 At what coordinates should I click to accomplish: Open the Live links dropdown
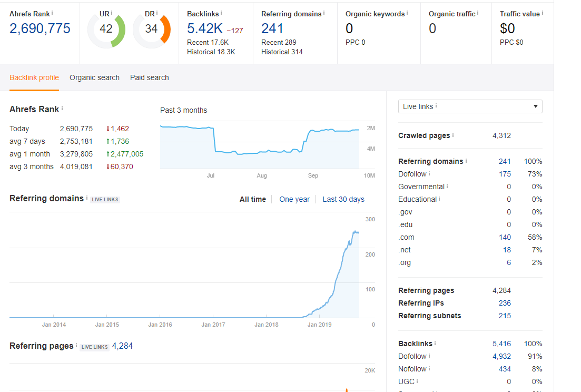coord(470,106)
